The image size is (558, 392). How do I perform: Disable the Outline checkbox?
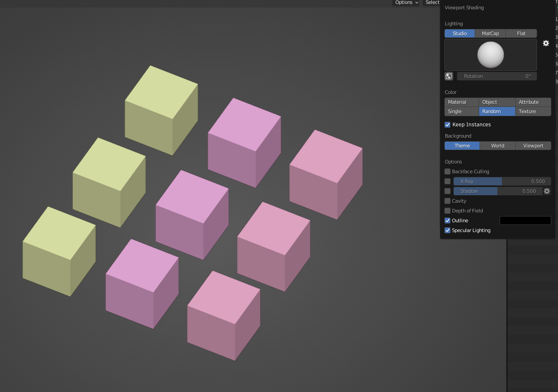(447, 220)
